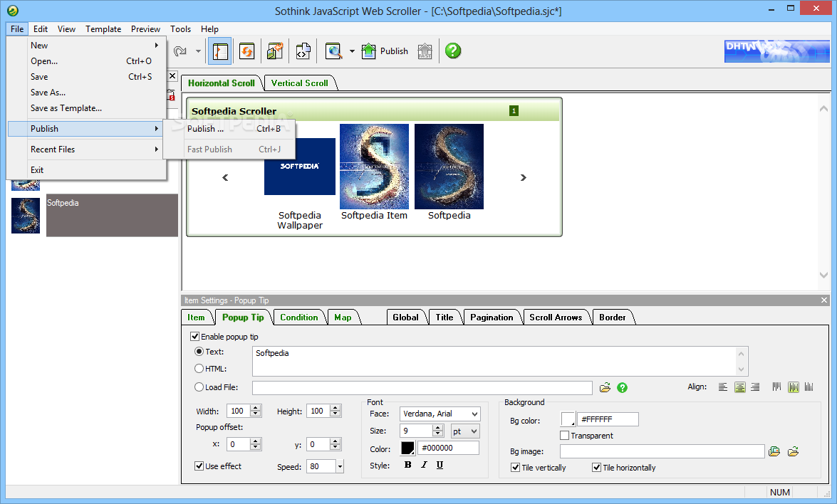The width and height of the screenshot is (837, 504).
Task: Select the Load File radio option
Action: [199, 387]
